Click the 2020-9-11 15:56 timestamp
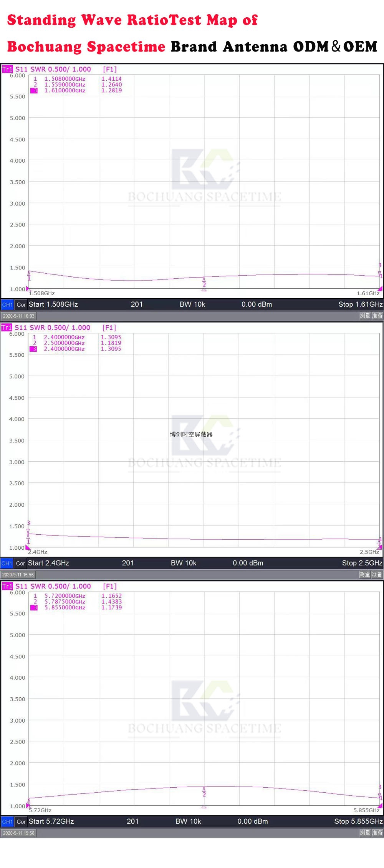The image size is (384, 868). [x=18, y=575]
